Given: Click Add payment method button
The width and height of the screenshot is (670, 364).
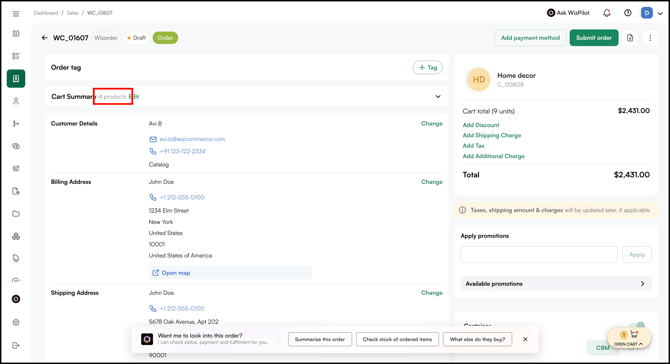Looking at the screenshot, I should coord(530,38).
